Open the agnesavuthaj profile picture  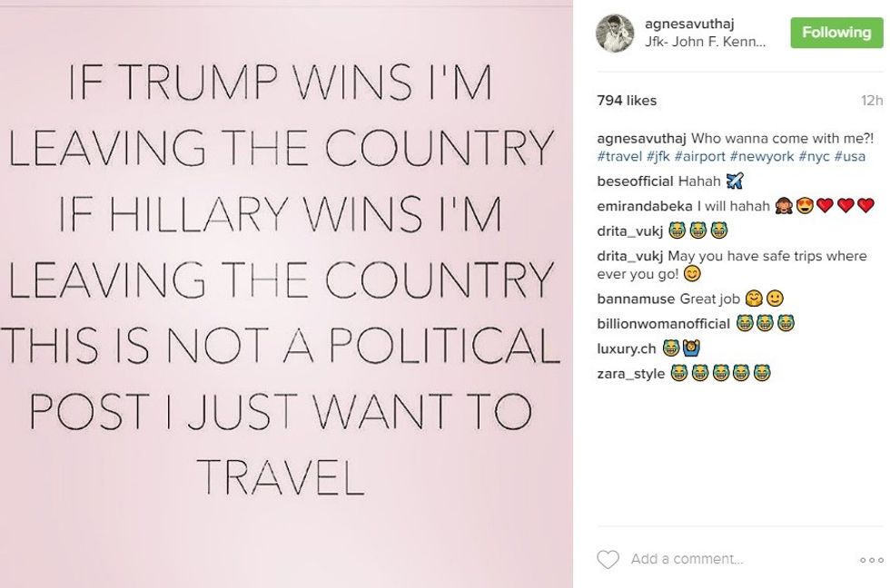tap(615, 33)
